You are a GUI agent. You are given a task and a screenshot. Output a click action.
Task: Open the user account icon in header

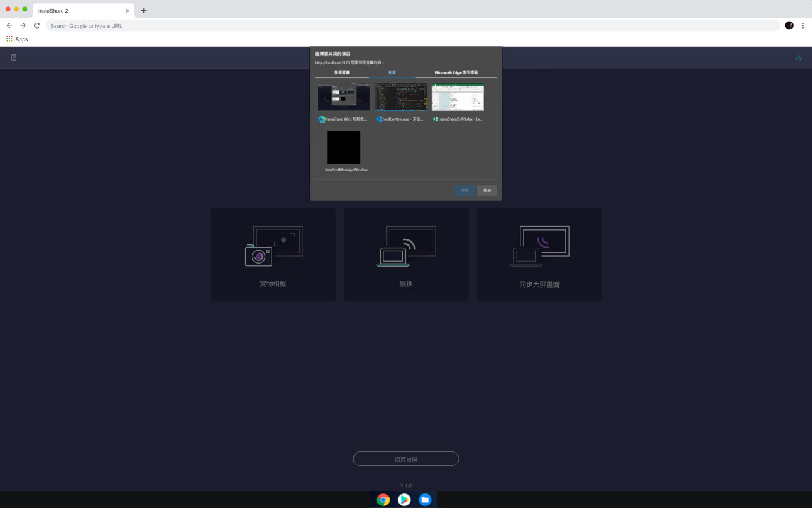(798, 57)
